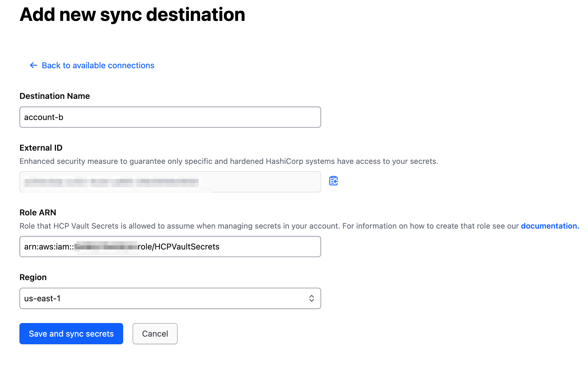Click the Region selector up-down chevron
This screenshot has height=366, width=588.
pyautogui.click(x=311, y=298)
